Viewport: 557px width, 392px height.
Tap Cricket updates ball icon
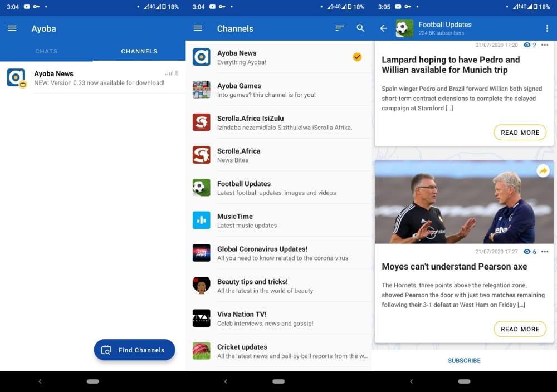point(202,351)
